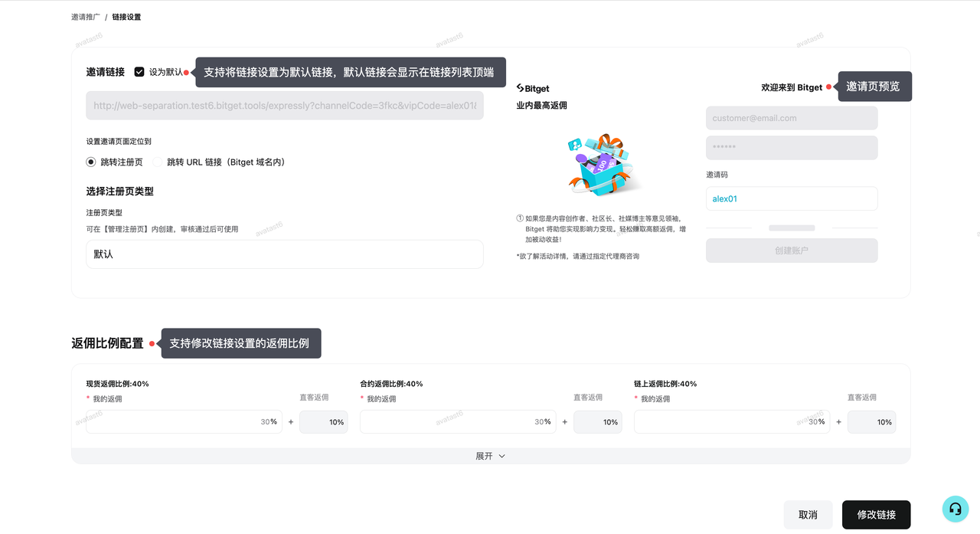
Task: Click the 现货返佣比例:40% label
Action: coord(117,384)
